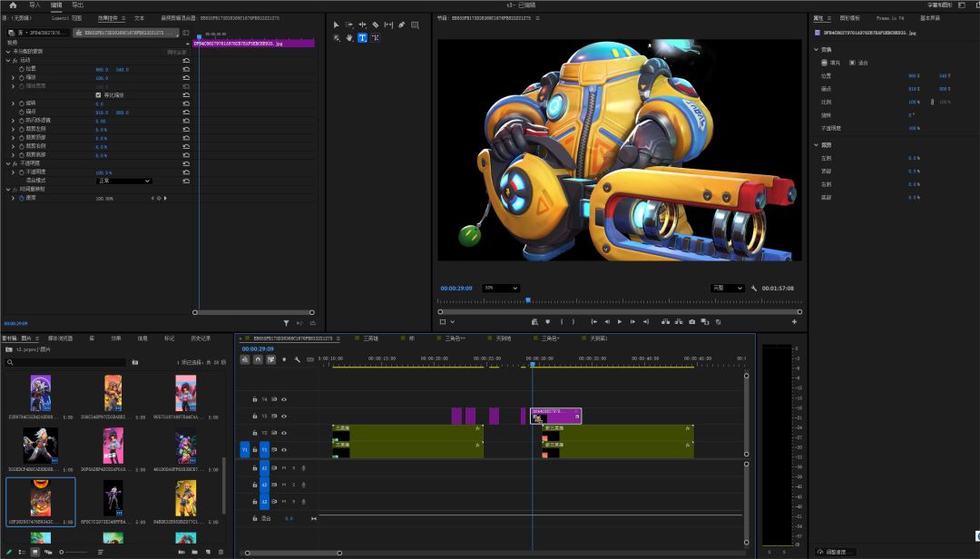Select the Razor tool
Screen dimensions: 980x559
pyautogui.click(x=375, y=25)
